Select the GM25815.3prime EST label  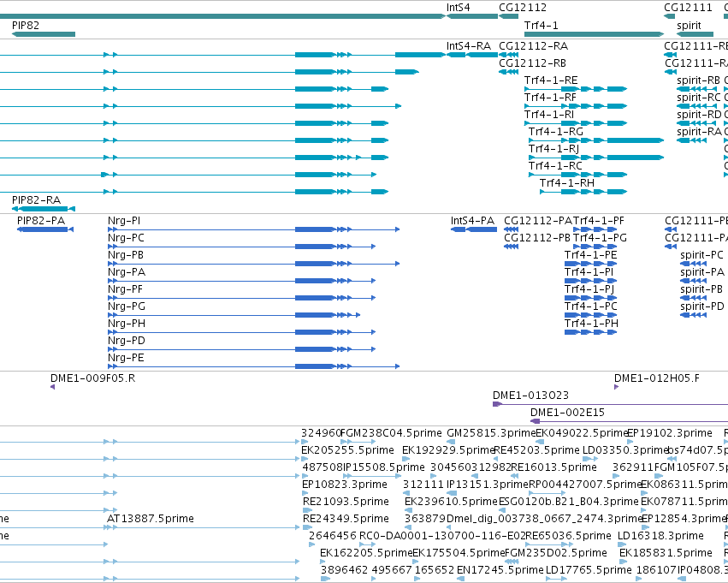click(491, 433)
